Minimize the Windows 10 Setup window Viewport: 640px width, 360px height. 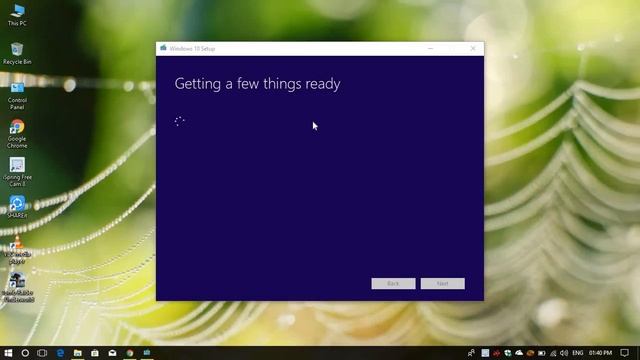point(431,49)
